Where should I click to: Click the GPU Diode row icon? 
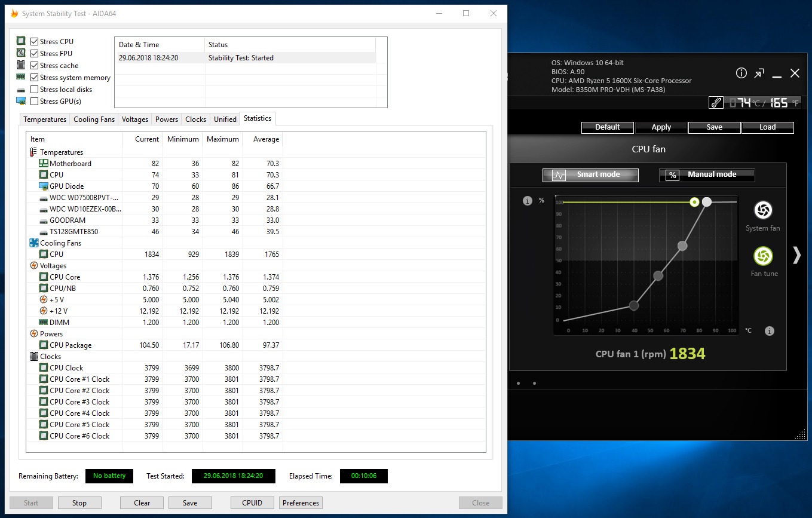pyautogui.click(x=44, y=186)
